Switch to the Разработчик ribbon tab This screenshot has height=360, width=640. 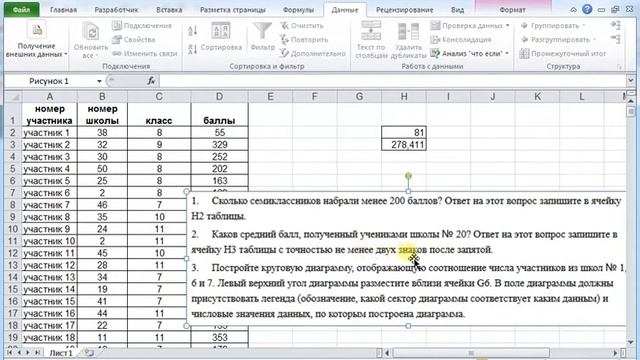(x=116, y=10)
